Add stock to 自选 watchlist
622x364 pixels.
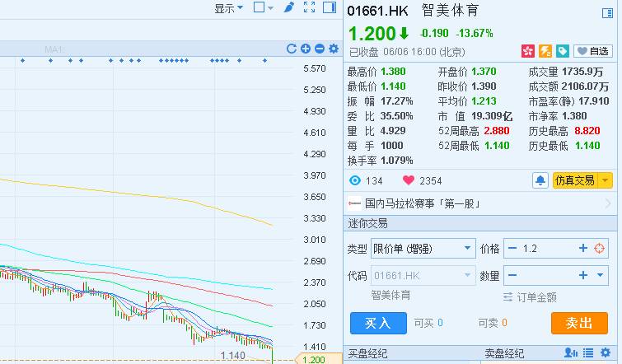[593, 51]
